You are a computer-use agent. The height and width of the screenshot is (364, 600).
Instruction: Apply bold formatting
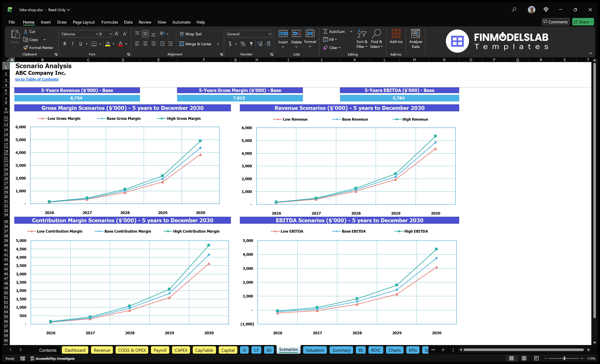pos(65,44)
